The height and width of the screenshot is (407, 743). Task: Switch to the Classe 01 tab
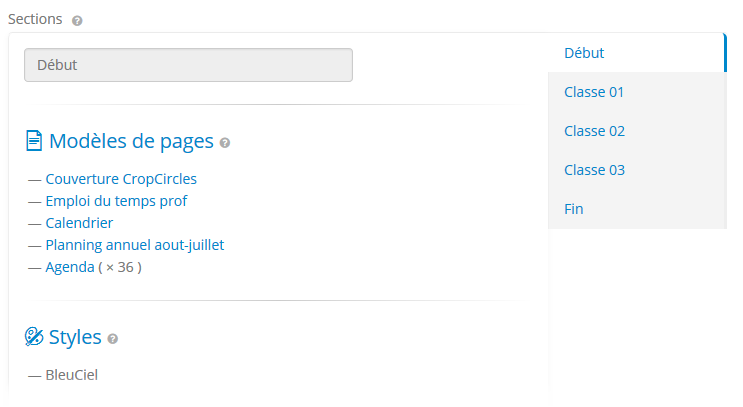pyautogui.click(x=636, y=92)
